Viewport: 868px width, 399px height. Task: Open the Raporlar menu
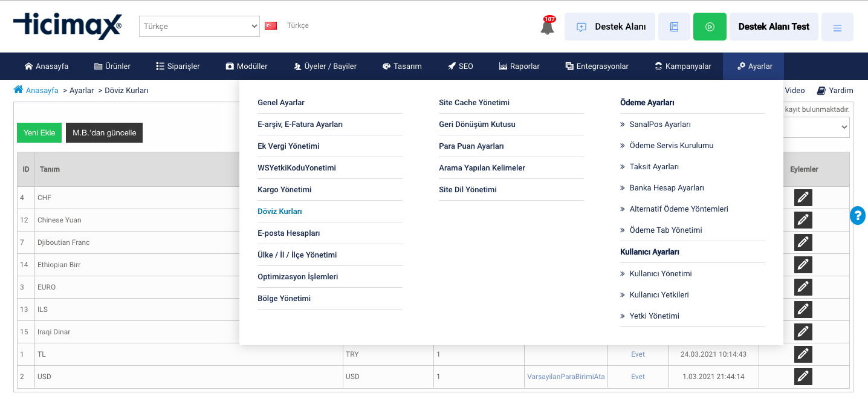pyautogui.click(x=519, y=66)
